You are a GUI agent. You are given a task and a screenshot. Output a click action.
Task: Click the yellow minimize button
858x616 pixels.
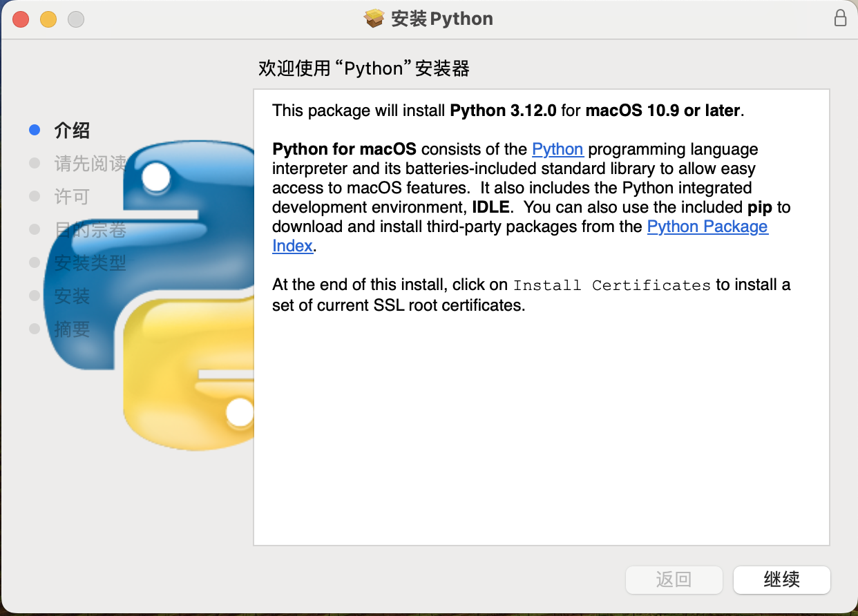pyautogui.click(x=48, y=19)
